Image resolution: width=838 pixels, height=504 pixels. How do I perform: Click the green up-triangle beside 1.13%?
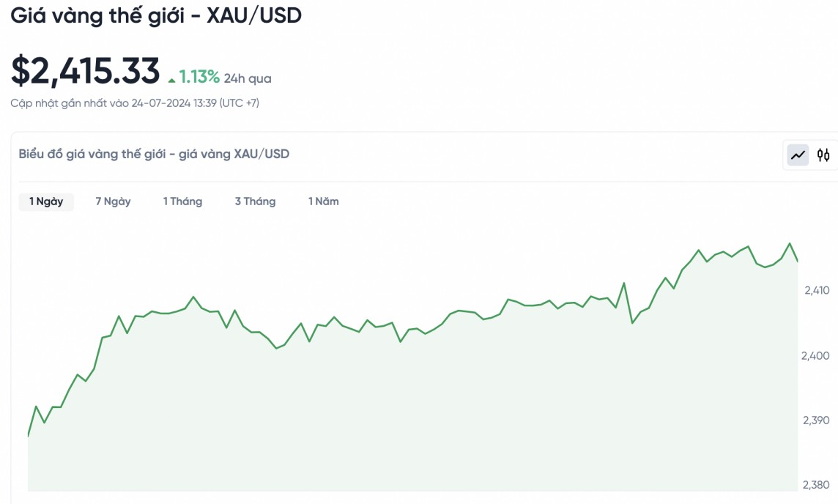pos(171,78)
